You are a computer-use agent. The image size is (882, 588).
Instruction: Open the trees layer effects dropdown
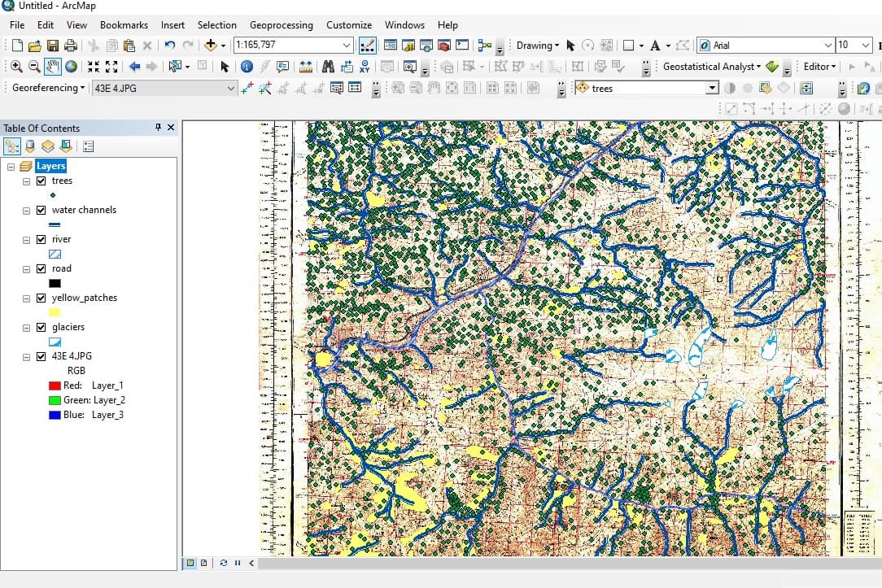pyautogui.click(x=712, y=89)
